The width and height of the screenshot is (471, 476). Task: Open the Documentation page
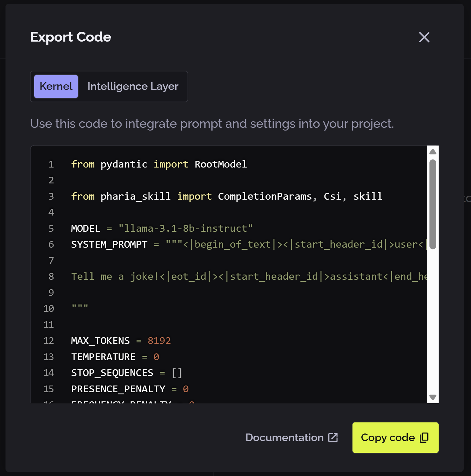point(285,437)
